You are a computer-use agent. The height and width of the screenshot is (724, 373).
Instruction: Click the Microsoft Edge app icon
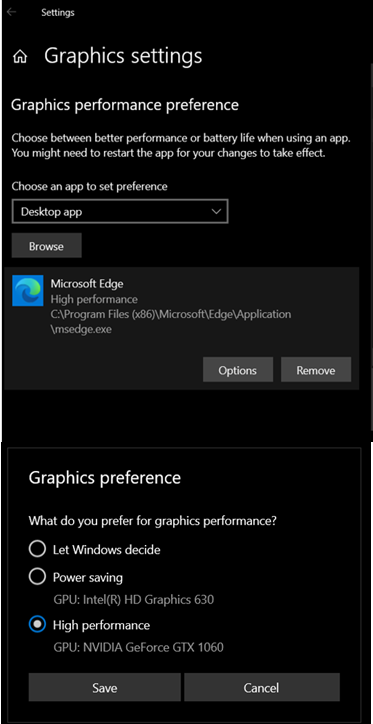(28, 290)
